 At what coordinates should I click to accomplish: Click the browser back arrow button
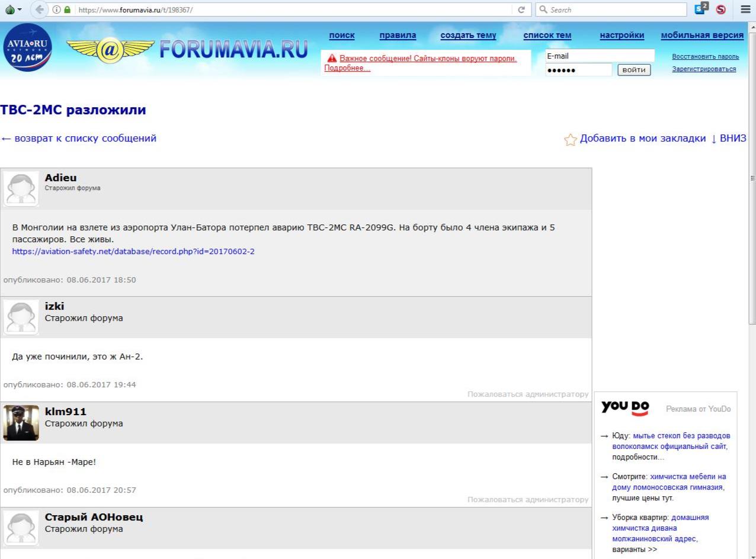coord(40,9)
